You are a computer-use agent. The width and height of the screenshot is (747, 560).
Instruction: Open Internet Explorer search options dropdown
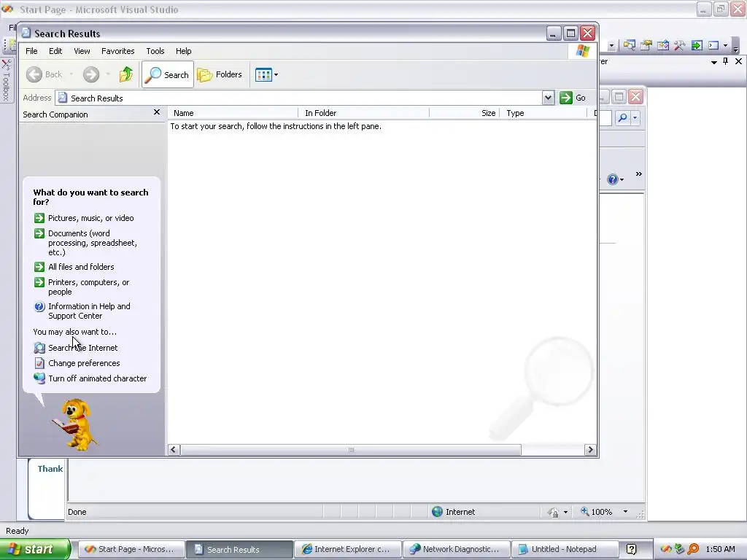[635, 117]
